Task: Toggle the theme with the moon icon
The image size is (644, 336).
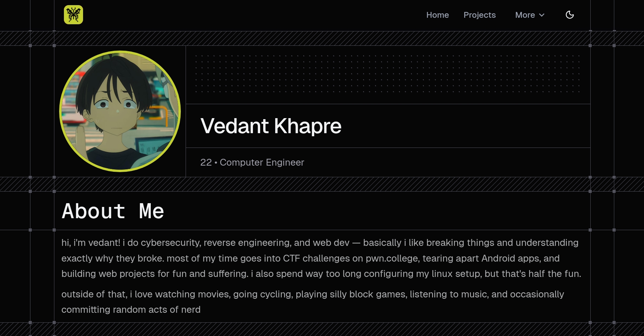Action: pos(569,15)
